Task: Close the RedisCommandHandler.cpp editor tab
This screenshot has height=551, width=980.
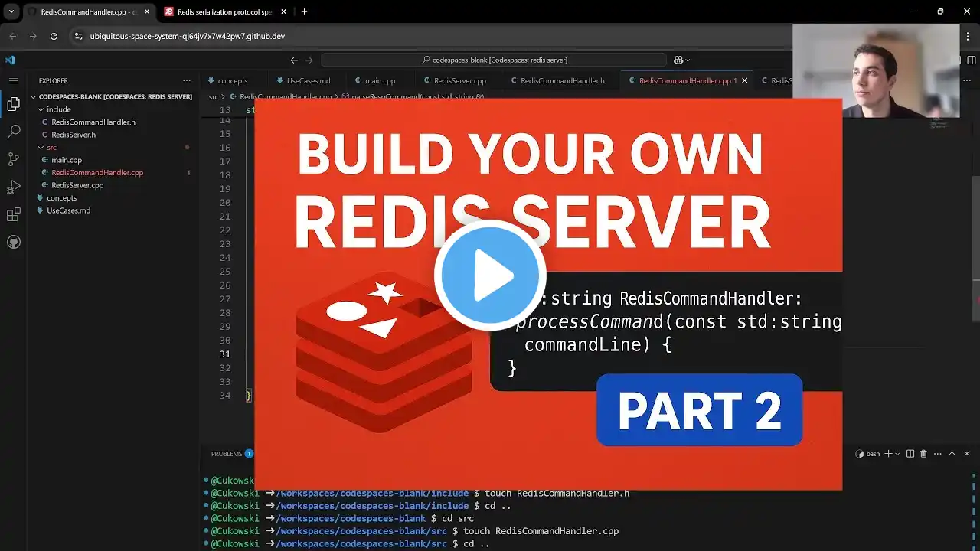Action: (744, 80)
